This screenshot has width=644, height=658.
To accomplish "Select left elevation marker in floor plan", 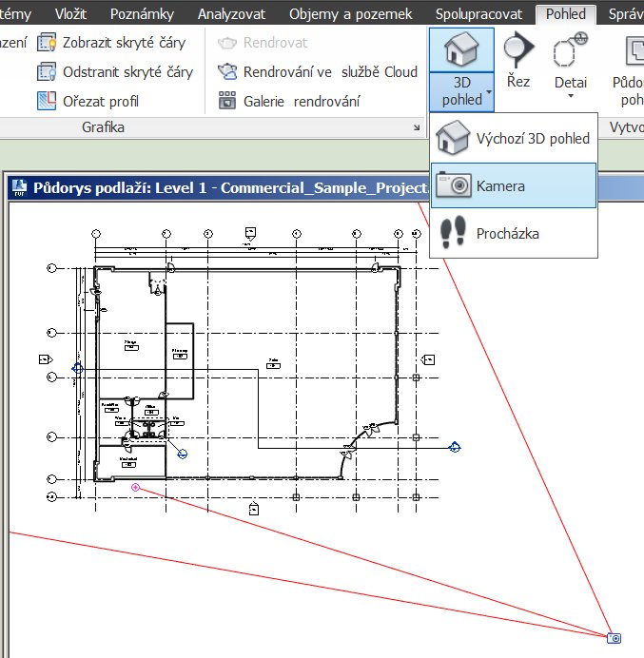I will coord(46,359).
